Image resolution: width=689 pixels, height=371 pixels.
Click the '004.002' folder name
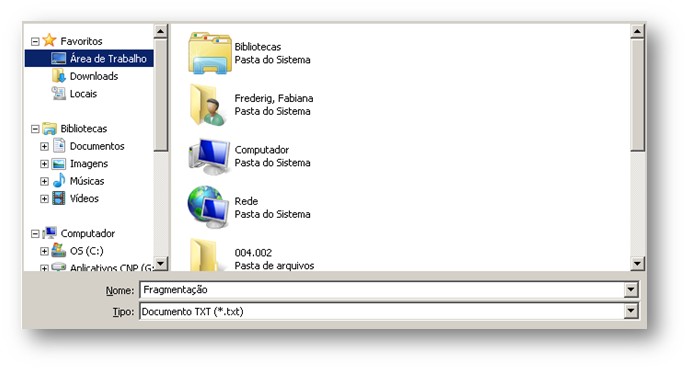[253, 253]
